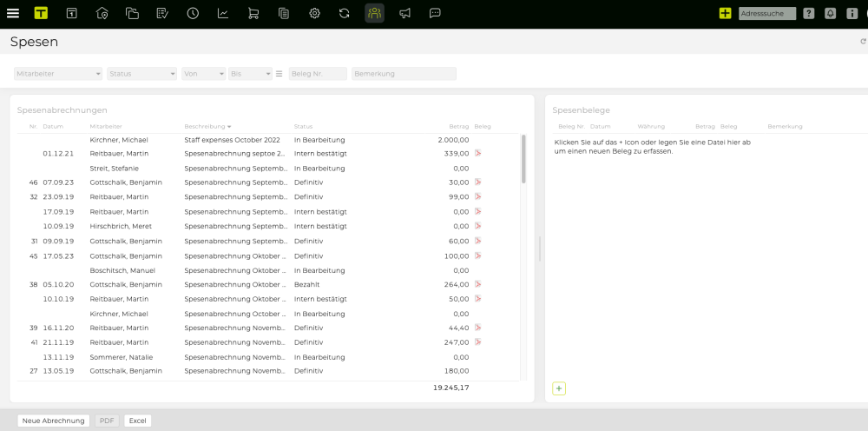Viewport: 868px width, 431px height.
Task: Open the clock time tracking icon
Action: [x=193, y=13]
